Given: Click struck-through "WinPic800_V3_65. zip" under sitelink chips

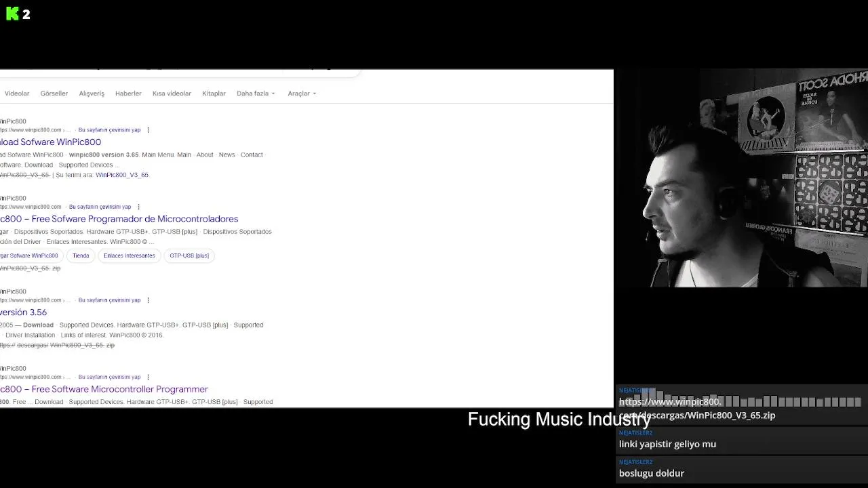Looking at the screenshot, I should (x=30, y=268).
